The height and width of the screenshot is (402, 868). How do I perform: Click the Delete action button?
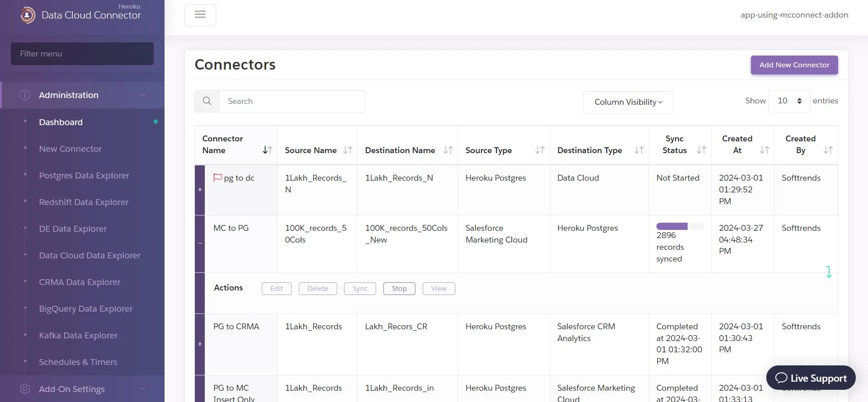[318, 289]
